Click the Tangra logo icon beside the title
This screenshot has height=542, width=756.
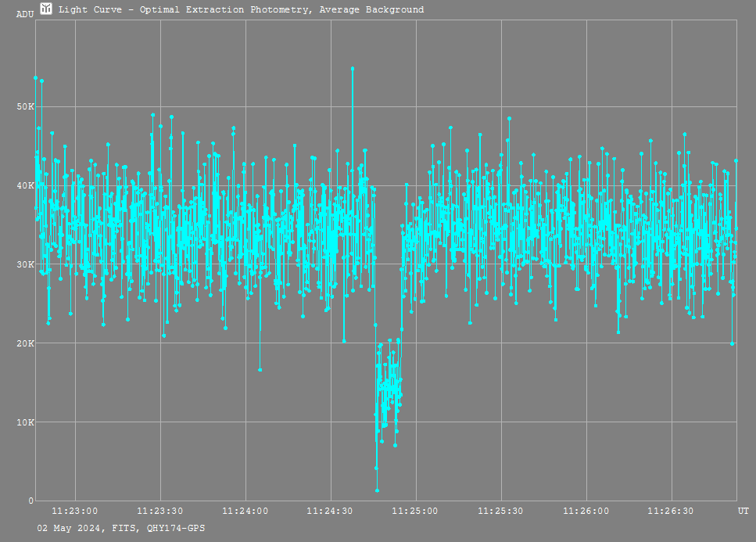[x=46, y=8]
